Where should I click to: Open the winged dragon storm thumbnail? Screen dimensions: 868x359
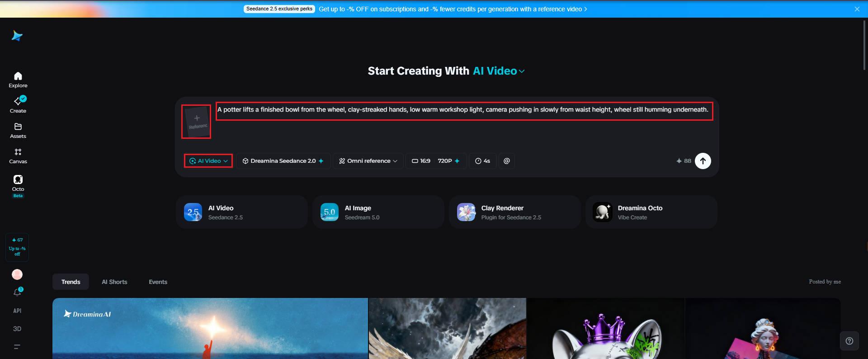pyautogui.click(x=448, y=329)
